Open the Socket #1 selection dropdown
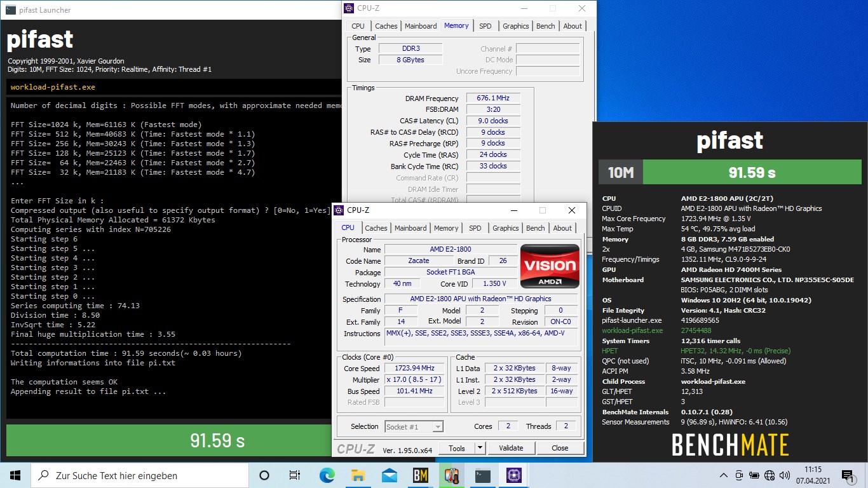The height and width of the screenshot is (488, 868). [414, 426]
